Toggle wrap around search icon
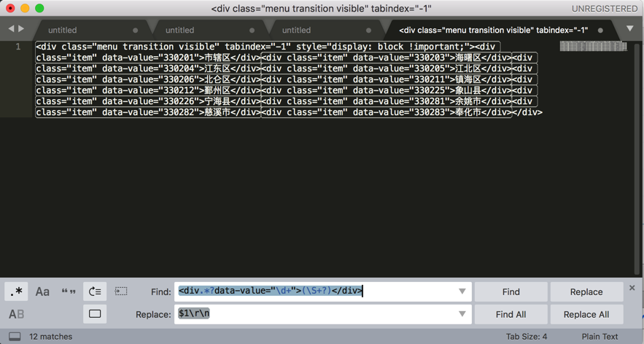Image resolution: width=644 pixels, height=344 pixels. pos(95,292)
